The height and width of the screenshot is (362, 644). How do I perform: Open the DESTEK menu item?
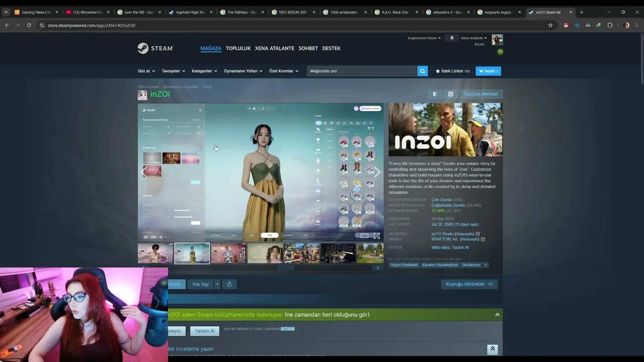(x=332, y=48)
